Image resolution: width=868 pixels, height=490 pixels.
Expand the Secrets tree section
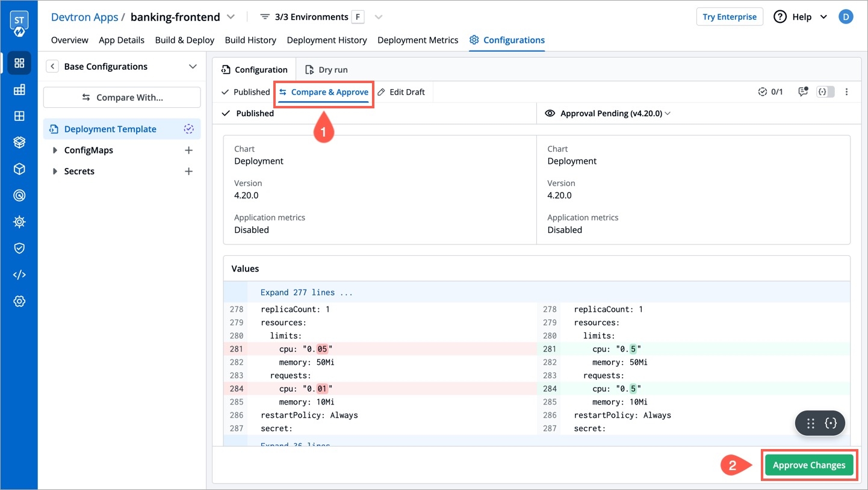pos(55,172)
